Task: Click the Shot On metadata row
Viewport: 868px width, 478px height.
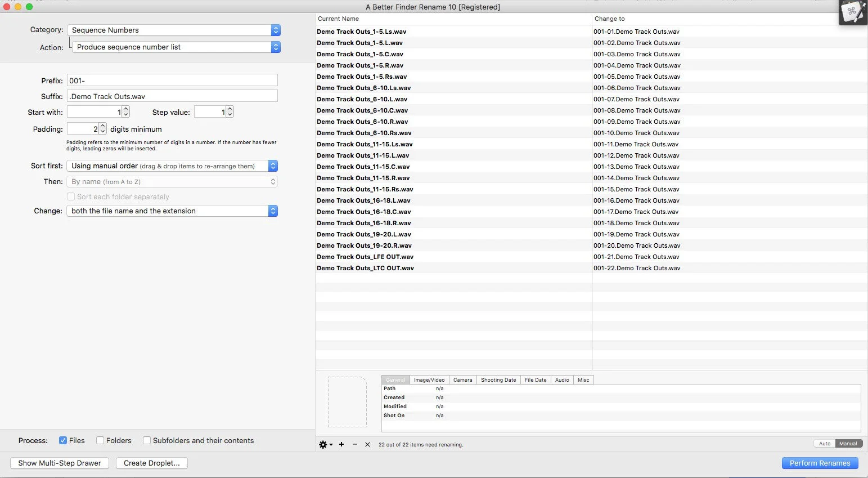Action: [x=621, y=416]
